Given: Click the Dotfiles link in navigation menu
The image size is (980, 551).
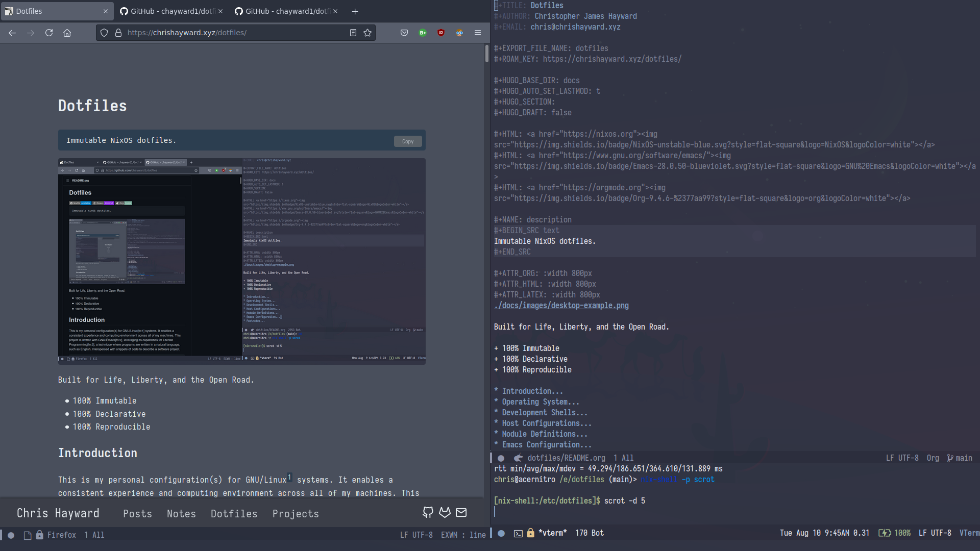Looking at the screenshot, I should tap(234, 513).
